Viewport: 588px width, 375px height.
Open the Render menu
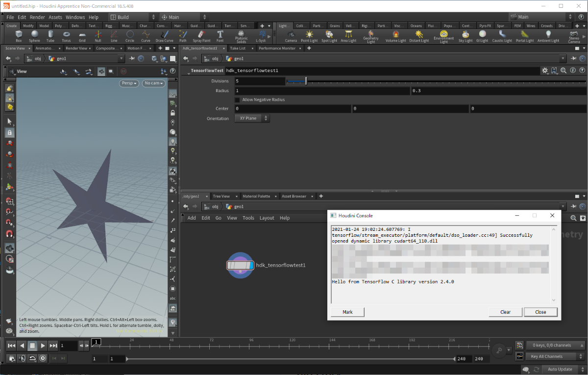tap(37, 17)
